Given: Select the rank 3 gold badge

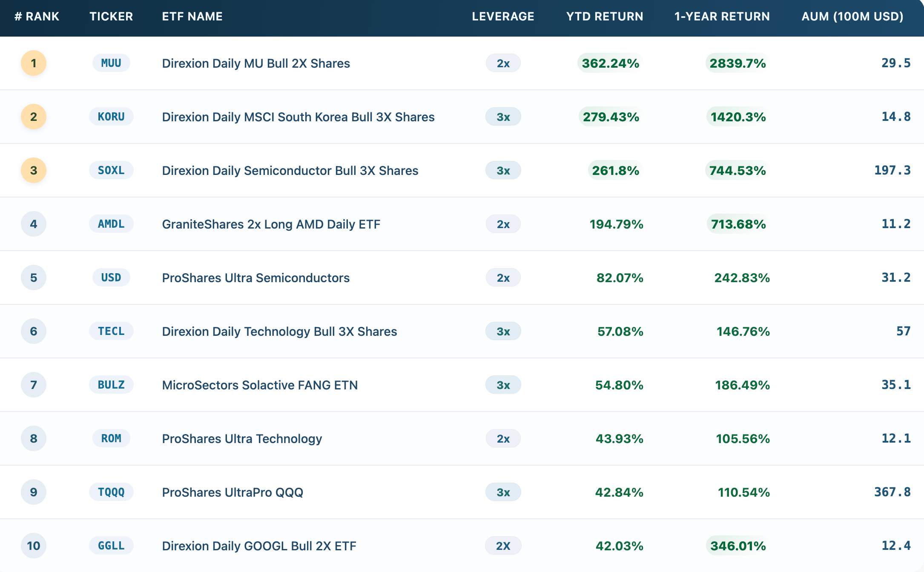Looking at the screenshot, I should (x=34, y=170).
